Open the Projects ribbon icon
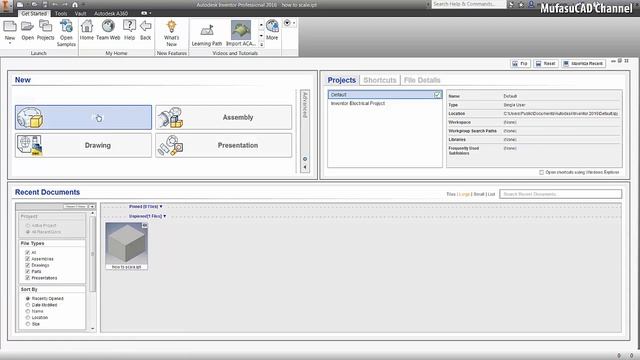 tap(45, 27)
